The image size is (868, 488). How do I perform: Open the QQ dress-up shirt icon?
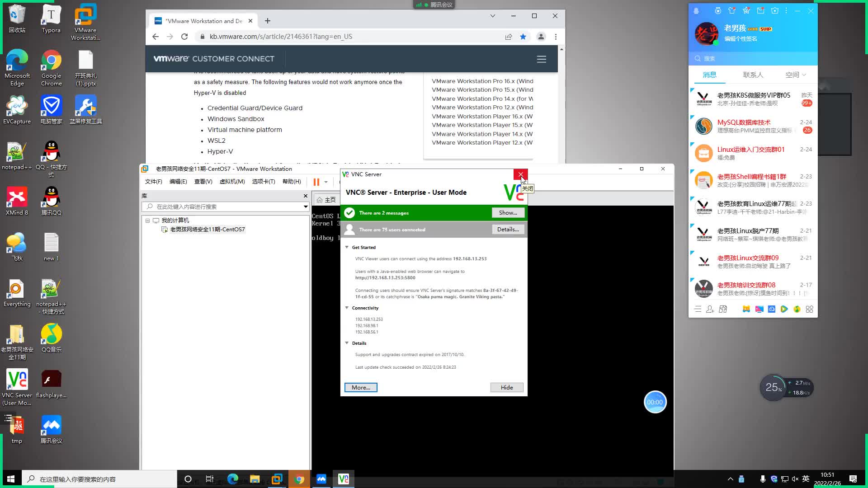[x=732, y=10]
